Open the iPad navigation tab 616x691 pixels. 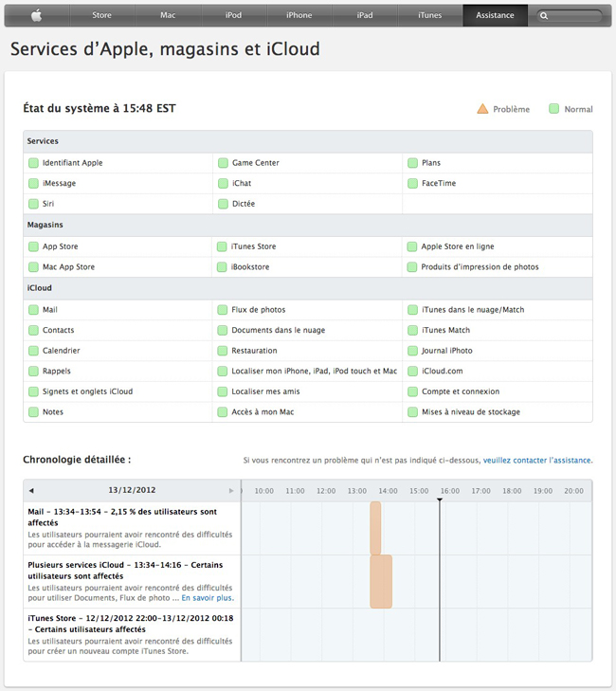365,15
